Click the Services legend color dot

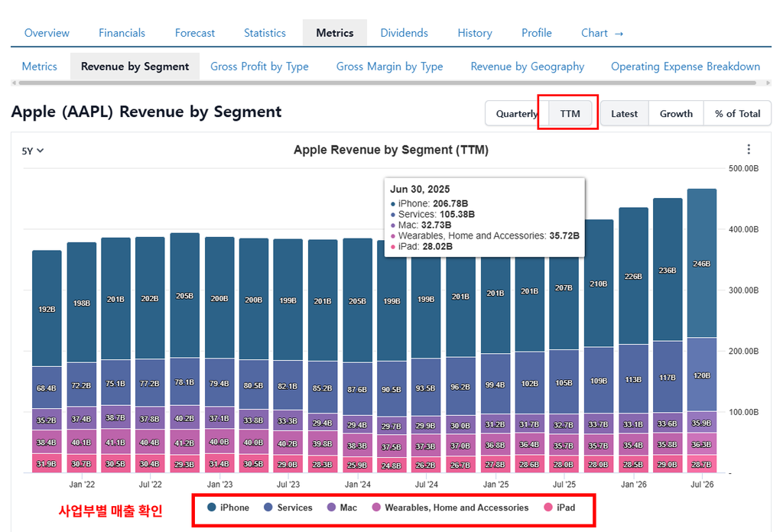click(x=268, y=507)
